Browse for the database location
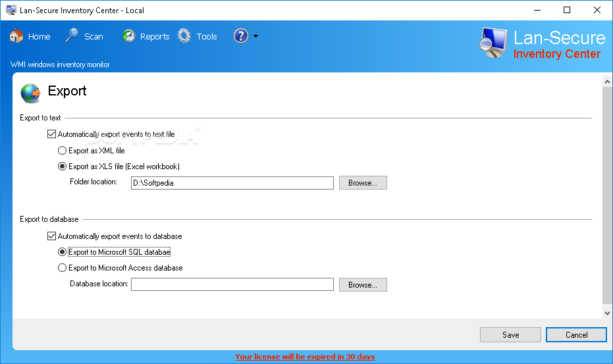This screenshot has height=364, width=613. click(363, 284)
